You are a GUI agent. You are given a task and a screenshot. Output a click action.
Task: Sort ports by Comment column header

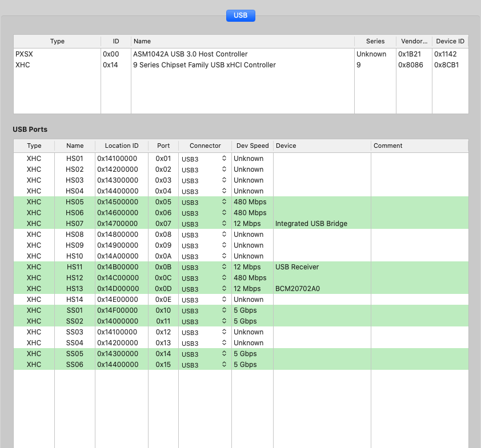point(420,146)
